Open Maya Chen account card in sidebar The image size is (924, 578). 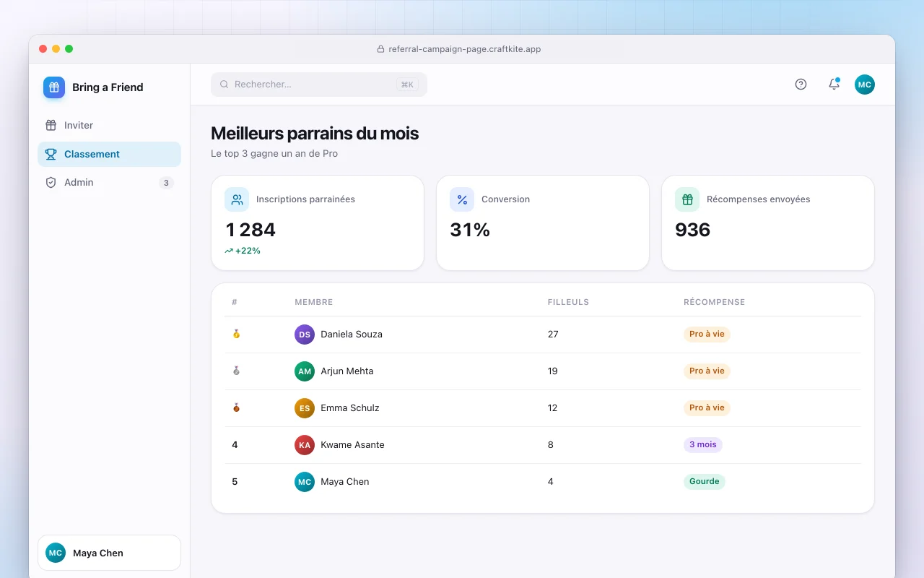coord(109,553)
